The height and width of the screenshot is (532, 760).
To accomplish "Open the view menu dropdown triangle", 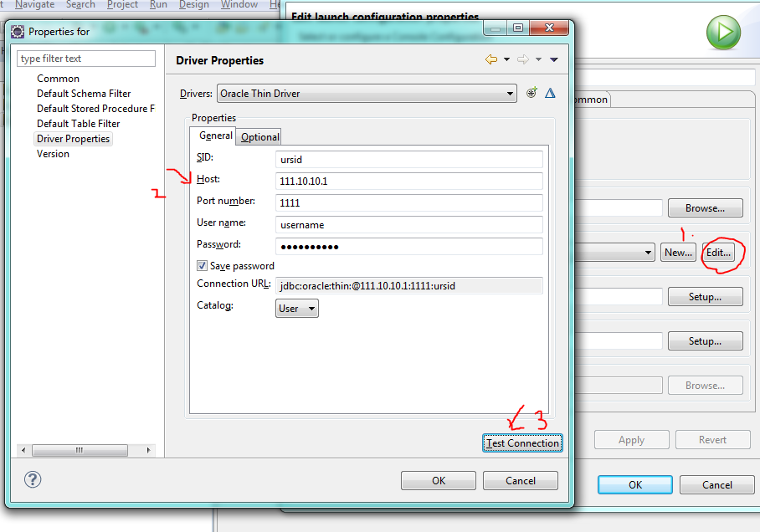I will (x=554, y=59).
